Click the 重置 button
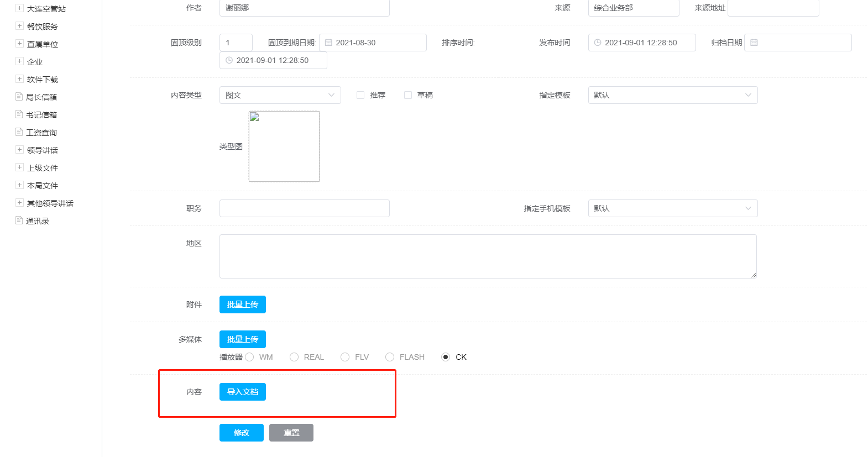This screenshot has width=868, height=457. (291, 433)
